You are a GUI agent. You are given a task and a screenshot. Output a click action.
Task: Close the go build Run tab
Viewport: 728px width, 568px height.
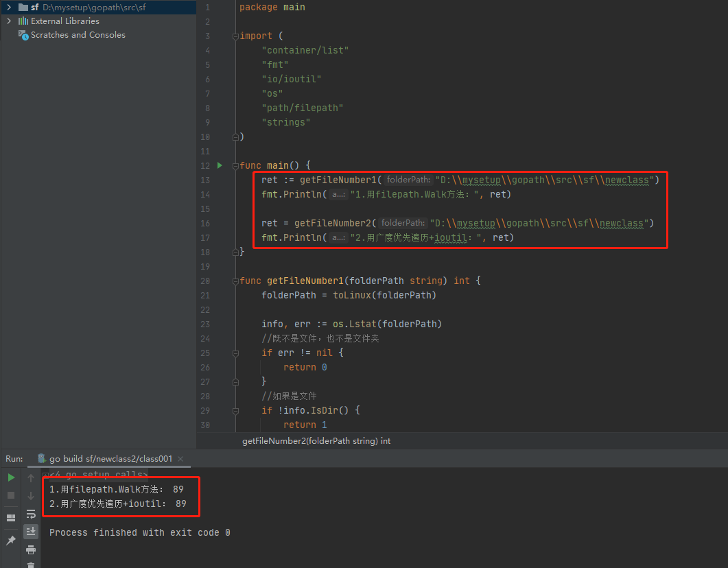[180, 458]
